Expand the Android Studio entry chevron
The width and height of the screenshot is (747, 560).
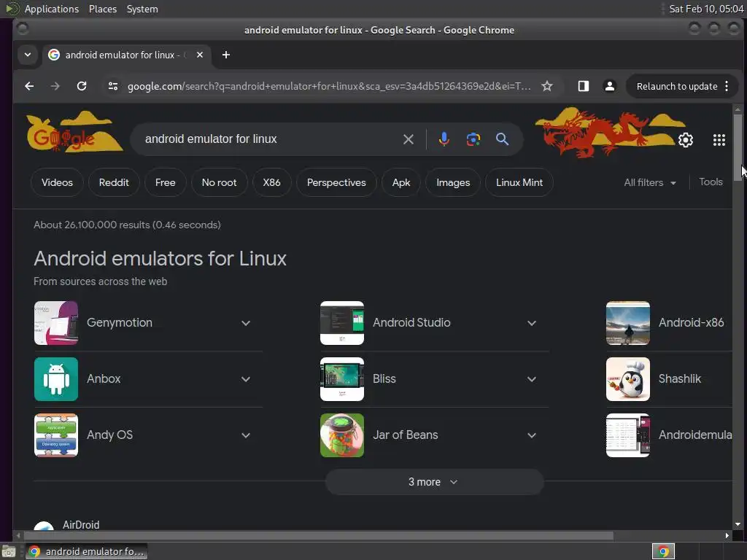[x=532, y=323]
